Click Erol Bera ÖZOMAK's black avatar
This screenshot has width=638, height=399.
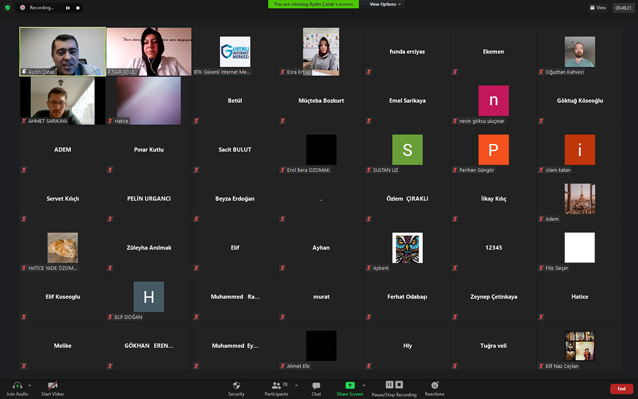coord(321,150)
